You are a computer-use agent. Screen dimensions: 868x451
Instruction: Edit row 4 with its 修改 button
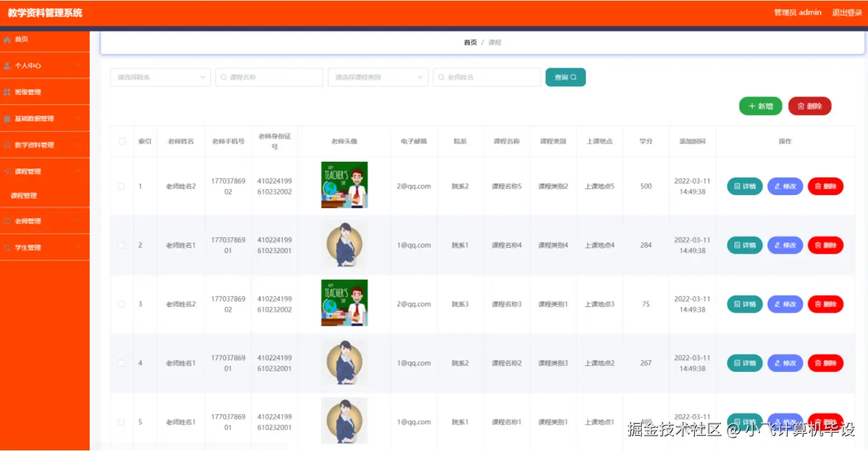[x=785, y=363]
